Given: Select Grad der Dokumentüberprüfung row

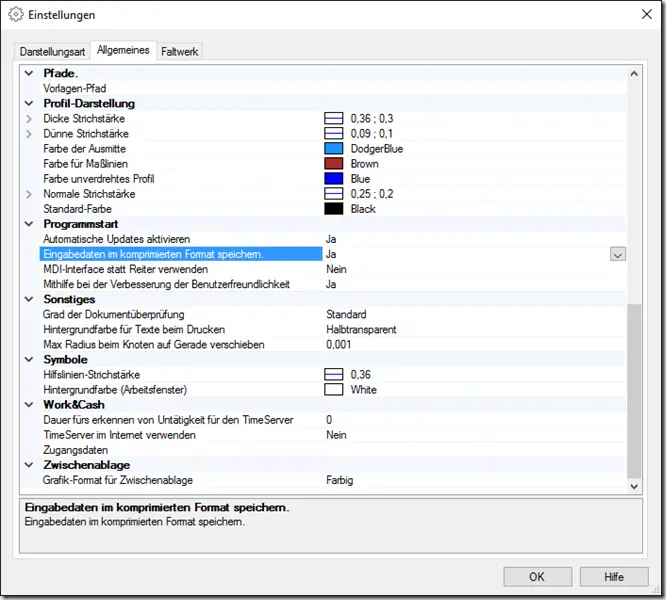Looking at the screenshot, I should pyautogui.click(x=332, y=314).
